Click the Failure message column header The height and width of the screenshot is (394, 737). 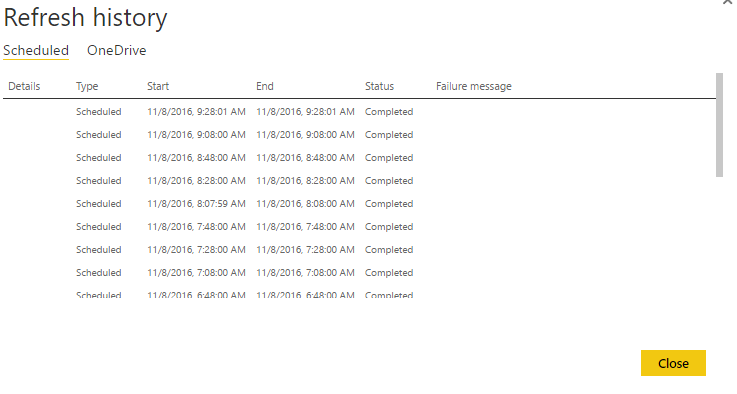[x=474, y=87]
